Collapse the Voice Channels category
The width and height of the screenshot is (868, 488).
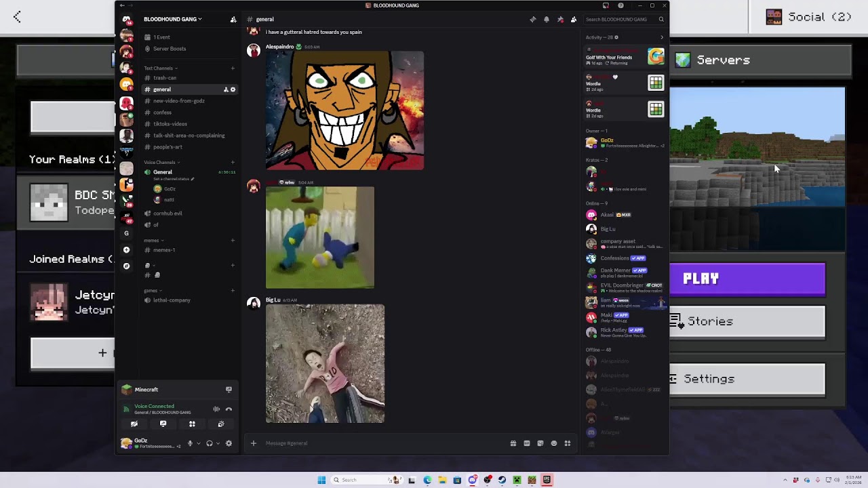click(x=162, y=162)
